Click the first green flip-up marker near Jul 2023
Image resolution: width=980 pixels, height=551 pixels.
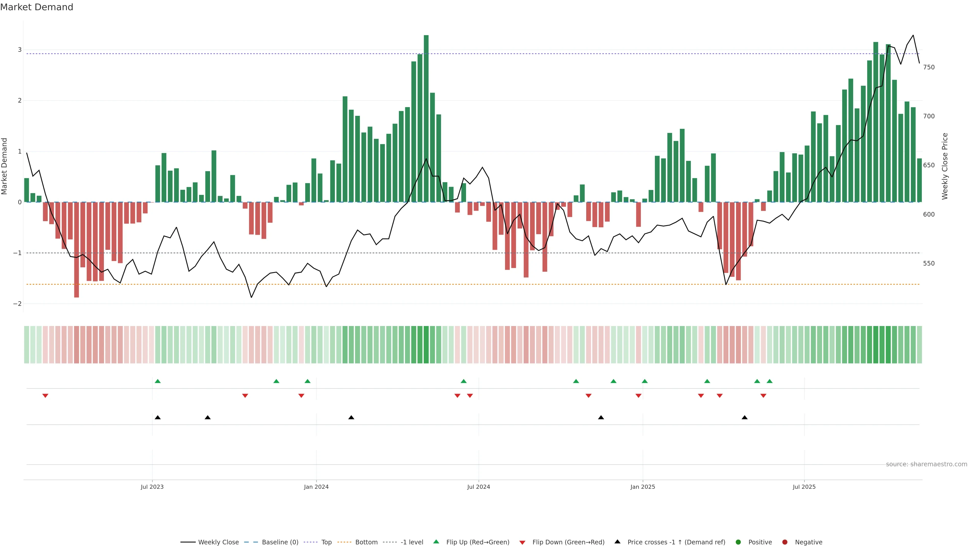click(x=158, y=381)
